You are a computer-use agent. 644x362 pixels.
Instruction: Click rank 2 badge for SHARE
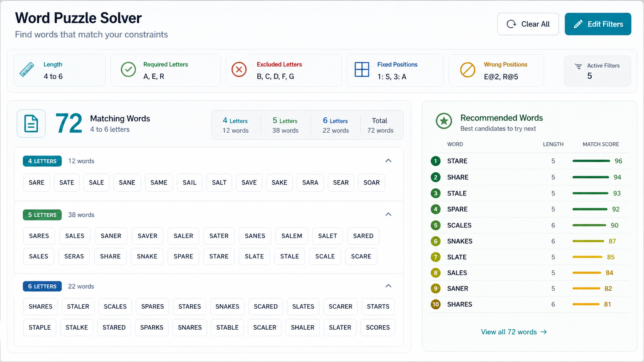click(436, 177)
